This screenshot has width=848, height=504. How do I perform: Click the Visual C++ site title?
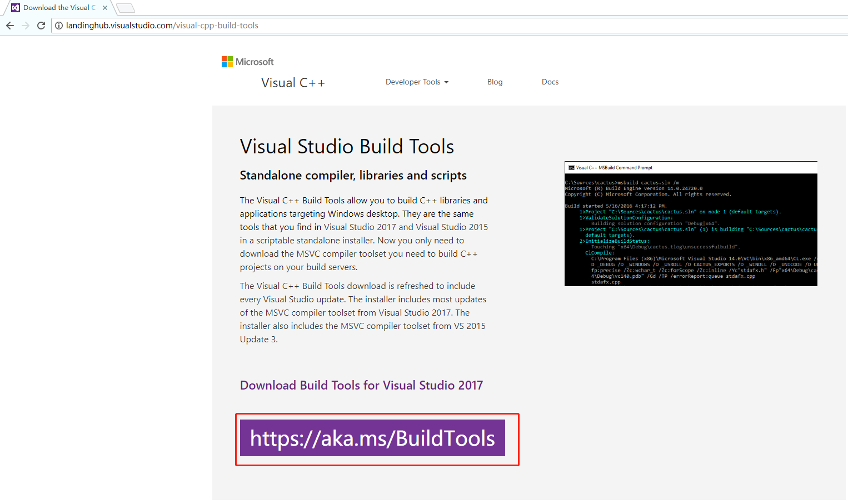coord(293,83)
